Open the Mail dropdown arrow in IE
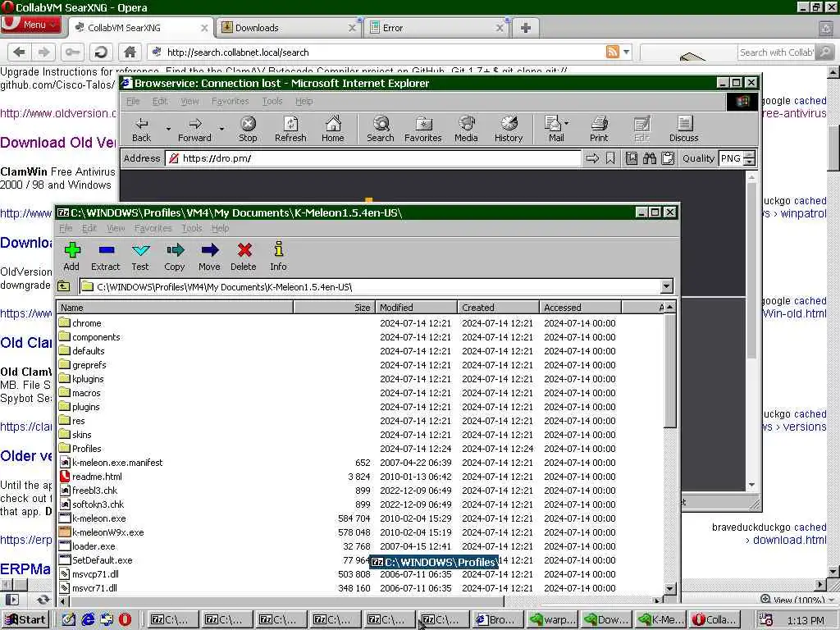The height and width of the screenshot is (630, 840). (567, 123)
